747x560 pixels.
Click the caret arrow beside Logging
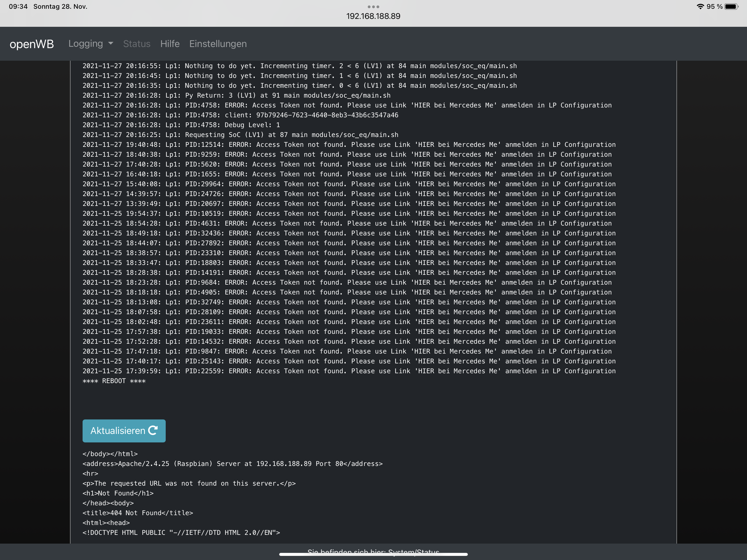(x=111, y=43)
